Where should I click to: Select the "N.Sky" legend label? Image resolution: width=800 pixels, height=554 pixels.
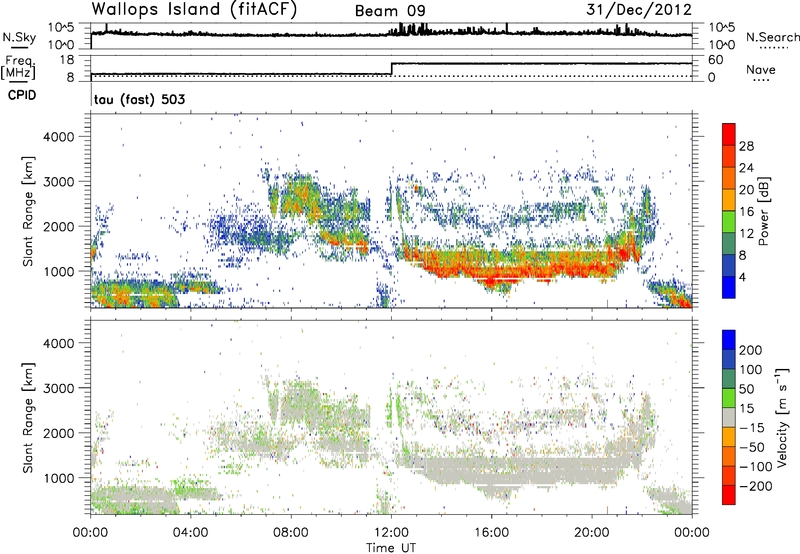tap(19, 37)
